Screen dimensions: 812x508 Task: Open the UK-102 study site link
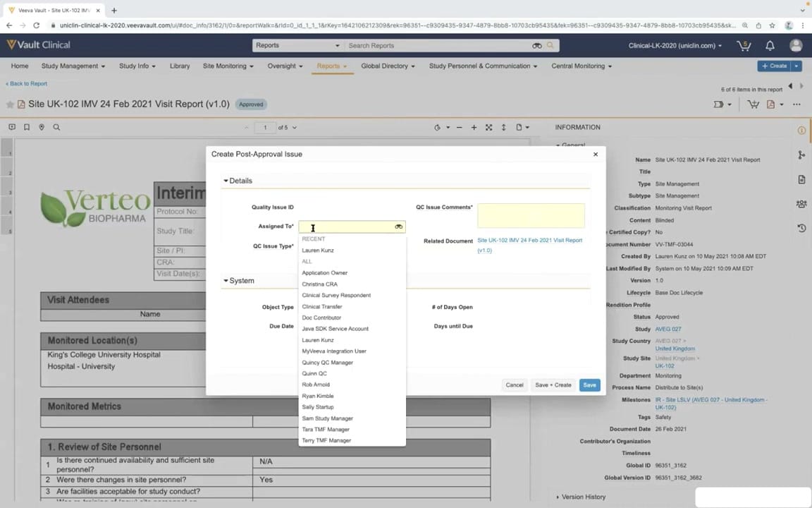pyautogui.click(x=665, y=366)
